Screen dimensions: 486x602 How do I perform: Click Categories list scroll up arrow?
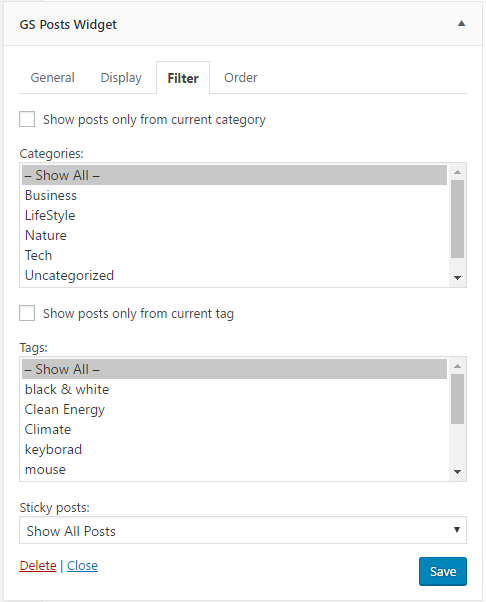click(457, 172)
